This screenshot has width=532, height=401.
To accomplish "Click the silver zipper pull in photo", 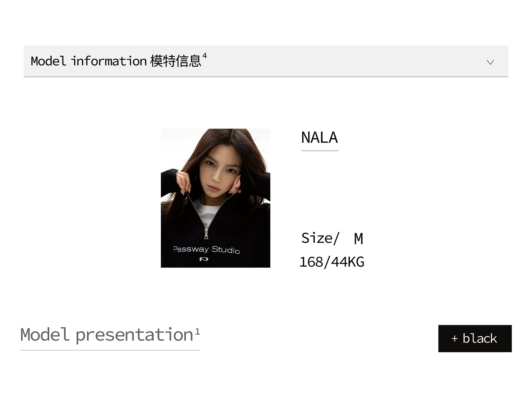I will (x=206, y=234).
